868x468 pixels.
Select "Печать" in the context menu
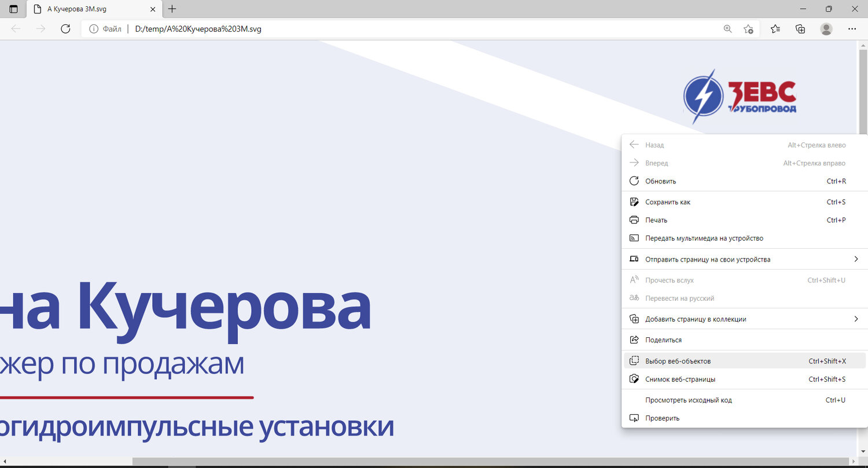point(745,220)
